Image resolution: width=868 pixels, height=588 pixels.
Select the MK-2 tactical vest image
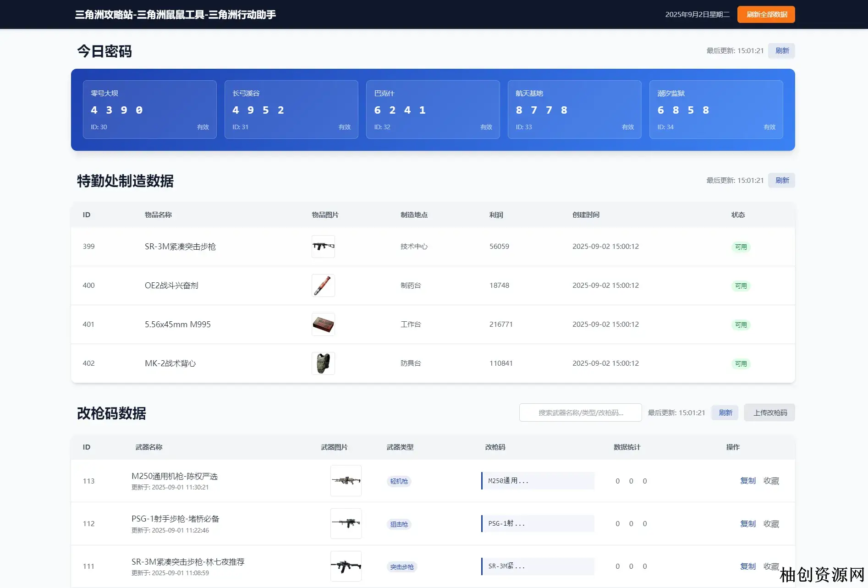323,363
